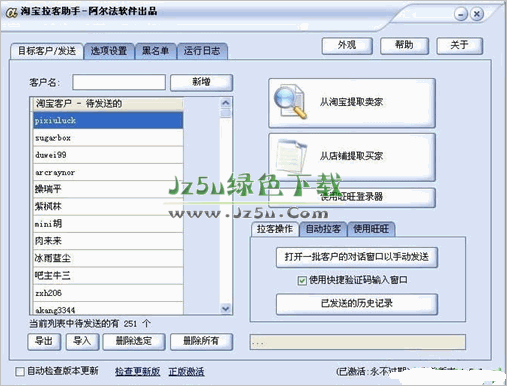This screenshot has height=386, width=507.
Task: Switch to the 目标客户/发送 tab
Action: point(47,51)
